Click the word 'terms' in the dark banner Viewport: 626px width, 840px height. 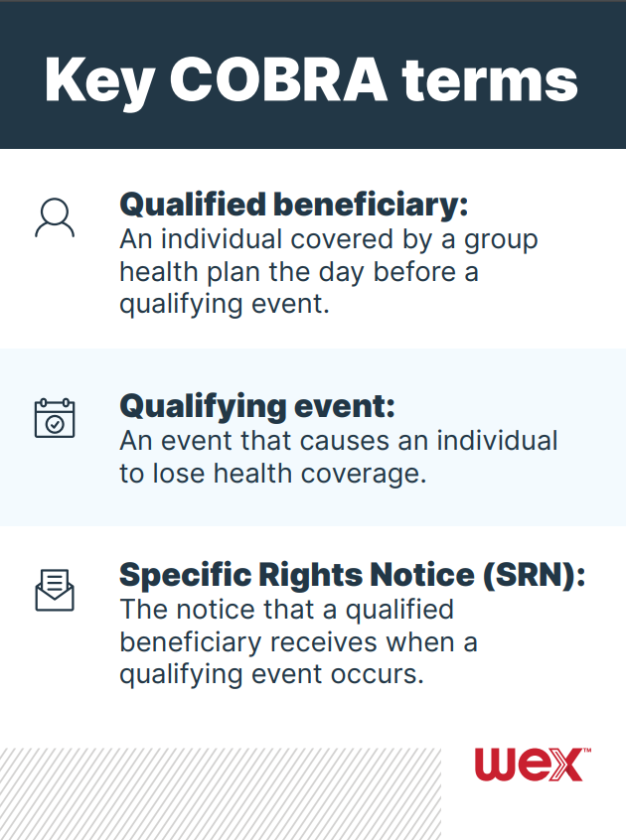[491, 80]
